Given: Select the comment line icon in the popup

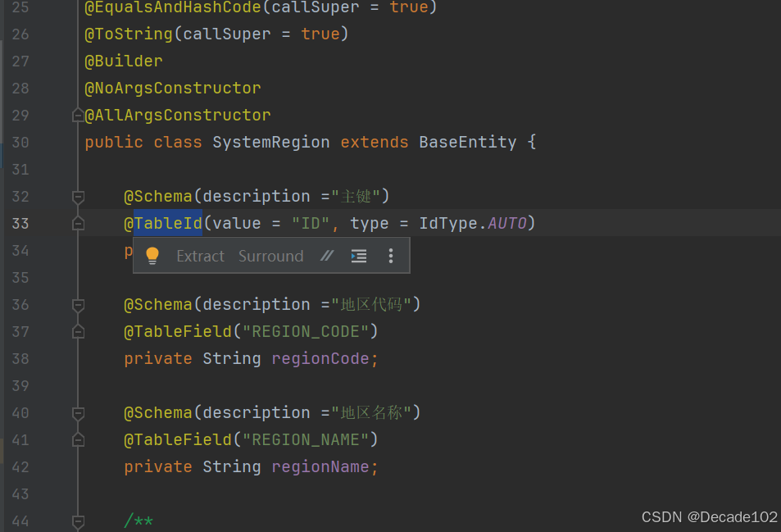Looking at the screenshot, I should coord(326,256).
